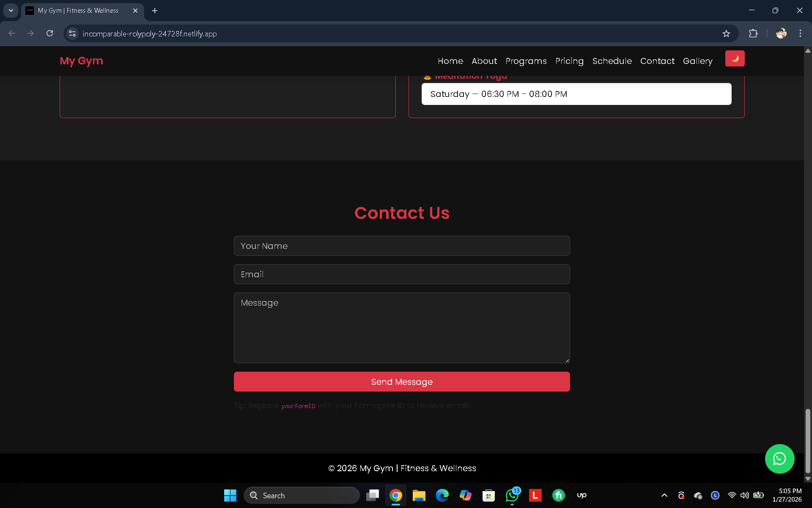Open Microsoft Store from the taskbar

point(488,495)
